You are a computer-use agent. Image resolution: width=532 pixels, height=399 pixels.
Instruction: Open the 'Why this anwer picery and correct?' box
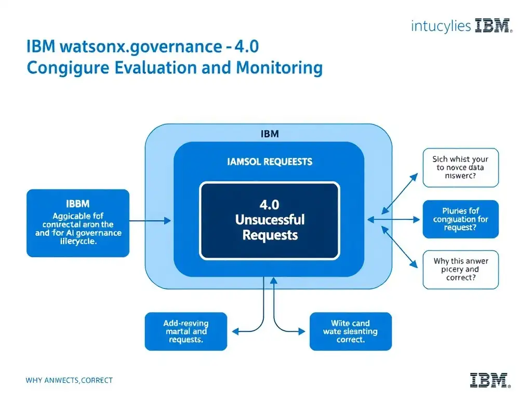tap(461, 270)
